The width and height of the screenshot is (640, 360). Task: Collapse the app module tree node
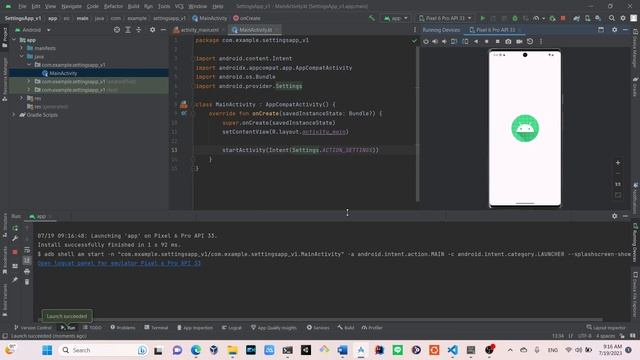click(14, 40)
